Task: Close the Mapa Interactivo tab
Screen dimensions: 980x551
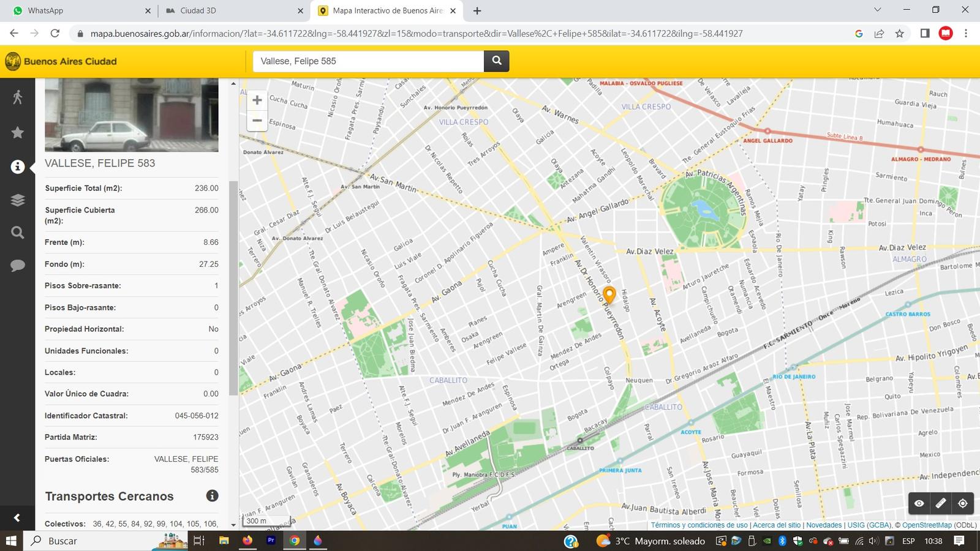Action: (x=453, y=10)
